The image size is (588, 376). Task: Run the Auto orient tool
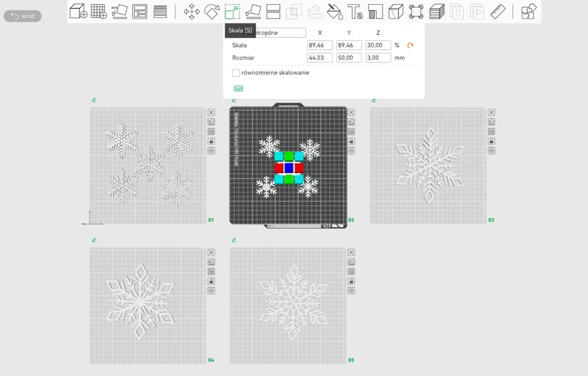(x=119, y=11)
